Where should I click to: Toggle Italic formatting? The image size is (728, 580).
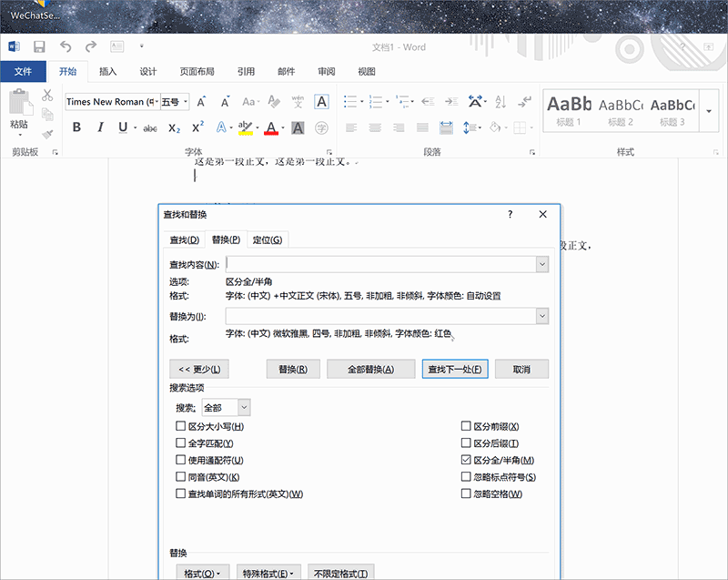[x=100, y=127]
